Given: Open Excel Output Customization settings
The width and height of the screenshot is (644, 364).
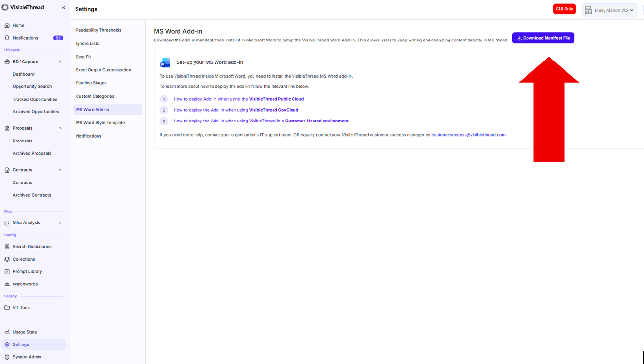Looking at the screenshot, I should point(103,70).
